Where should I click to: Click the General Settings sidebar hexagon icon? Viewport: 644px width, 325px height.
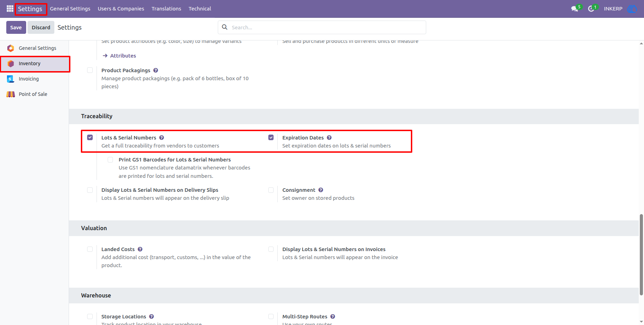coord(11,48)
